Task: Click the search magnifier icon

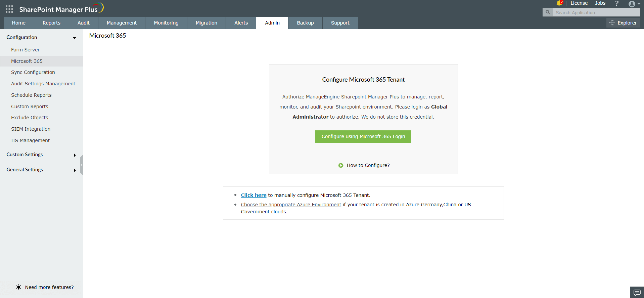Action: pyautogui.click(x=548, y=12)
